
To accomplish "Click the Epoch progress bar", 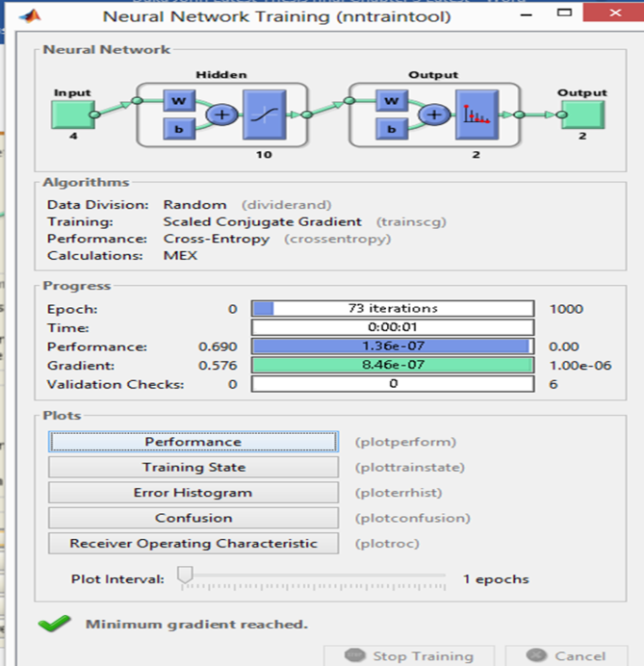I will [392, 309].
